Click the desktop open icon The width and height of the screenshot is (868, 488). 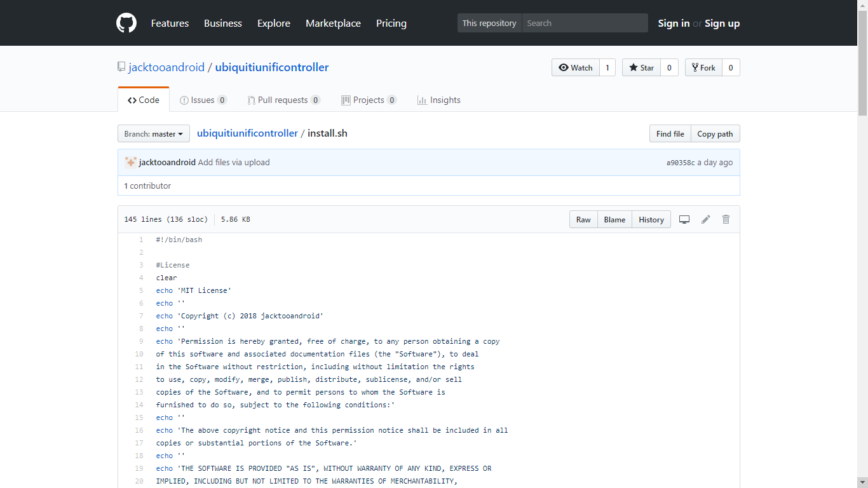684,219
